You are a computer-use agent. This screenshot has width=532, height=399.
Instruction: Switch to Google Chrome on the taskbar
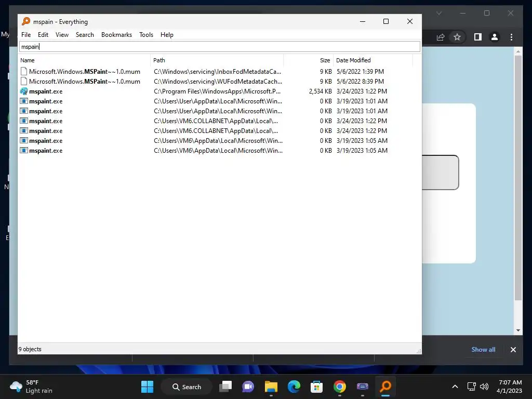pos(340,387)
